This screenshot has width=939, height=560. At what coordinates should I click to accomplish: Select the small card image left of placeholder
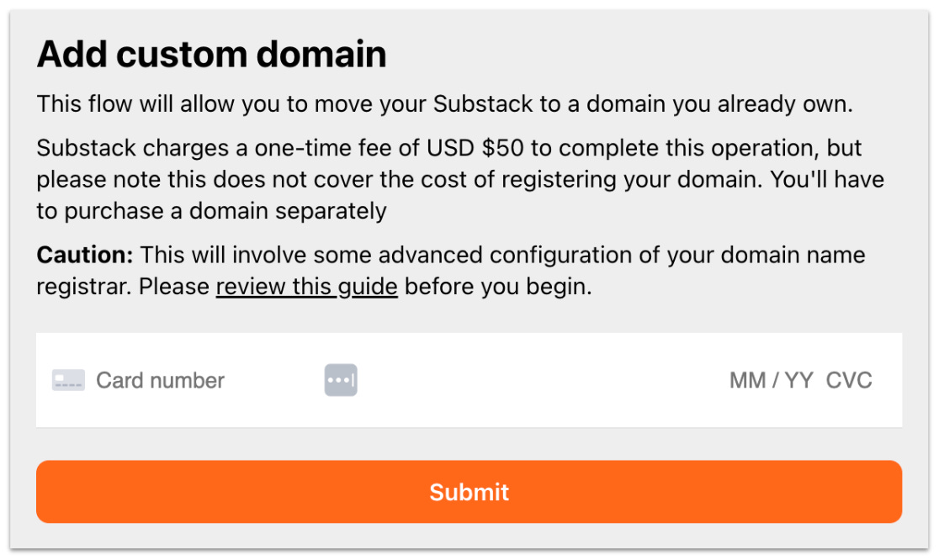[x=67, y=379]
